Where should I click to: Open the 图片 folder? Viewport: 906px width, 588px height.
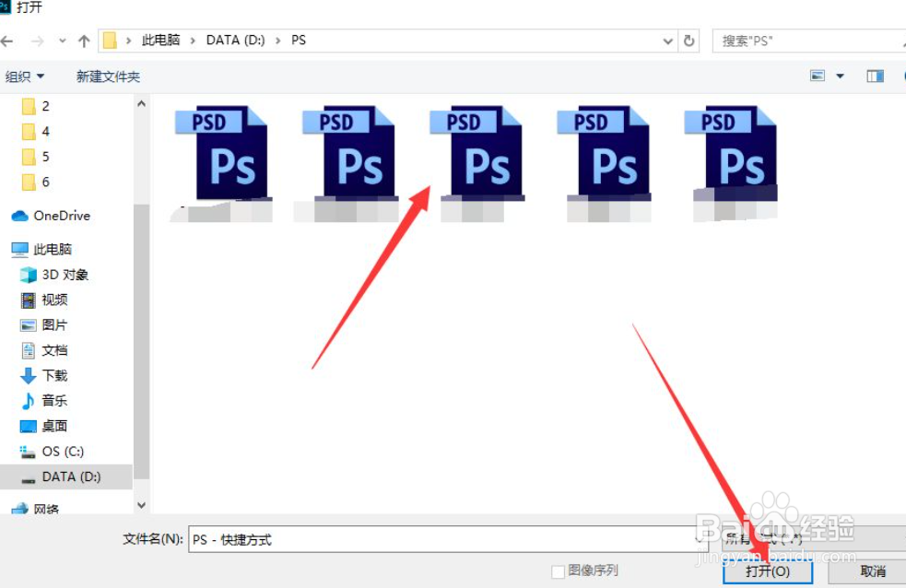pyautogui.click(x=44, y=325)
